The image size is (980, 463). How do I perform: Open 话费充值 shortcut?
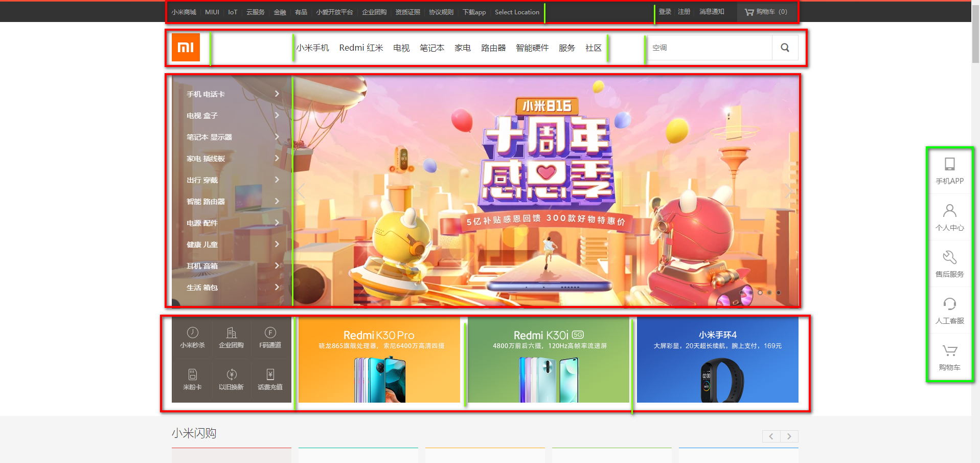pos(270,380)
